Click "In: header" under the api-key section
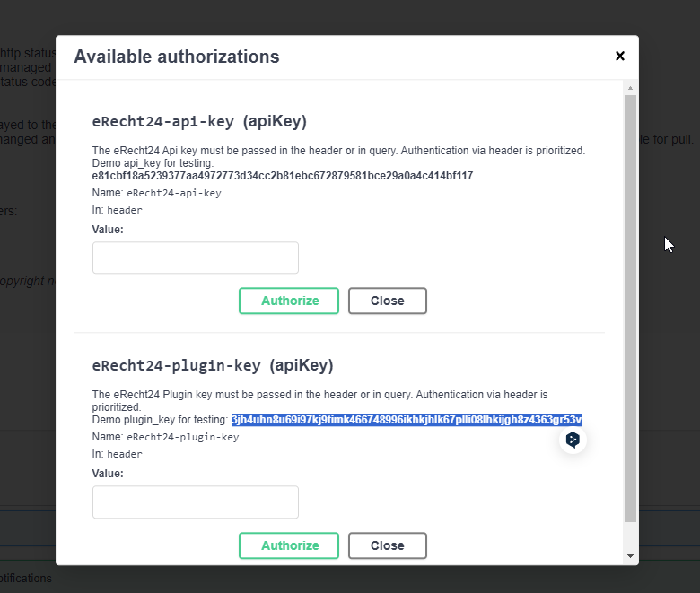The image size is (700, 593). 117,210
